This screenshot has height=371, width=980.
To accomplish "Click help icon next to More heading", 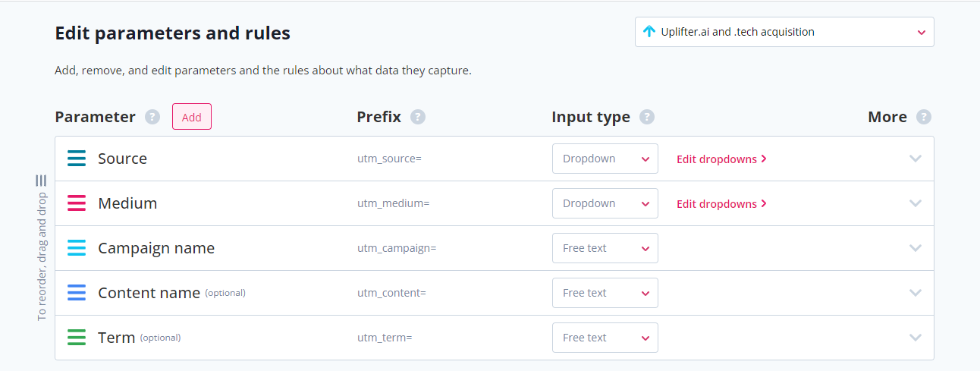I will (x=924, y=117).
